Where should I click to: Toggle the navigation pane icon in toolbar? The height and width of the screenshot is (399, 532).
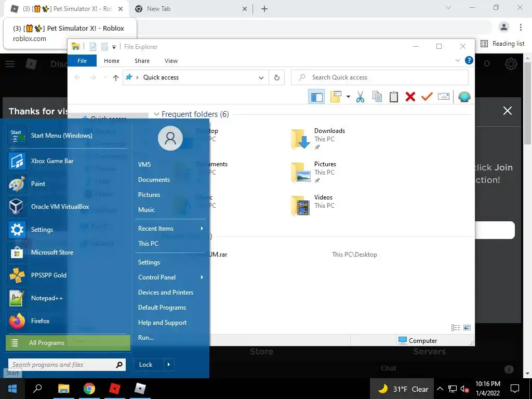316,97
